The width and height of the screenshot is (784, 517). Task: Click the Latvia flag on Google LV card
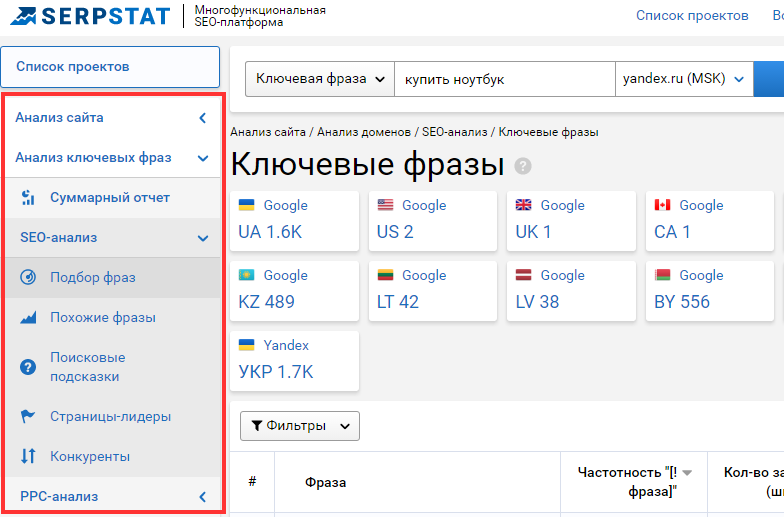[524, 274]
